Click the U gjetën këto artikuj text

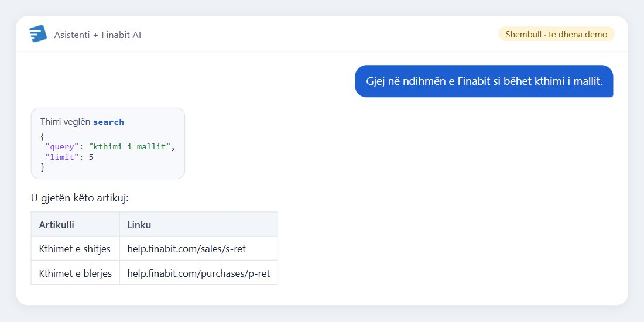80,198
